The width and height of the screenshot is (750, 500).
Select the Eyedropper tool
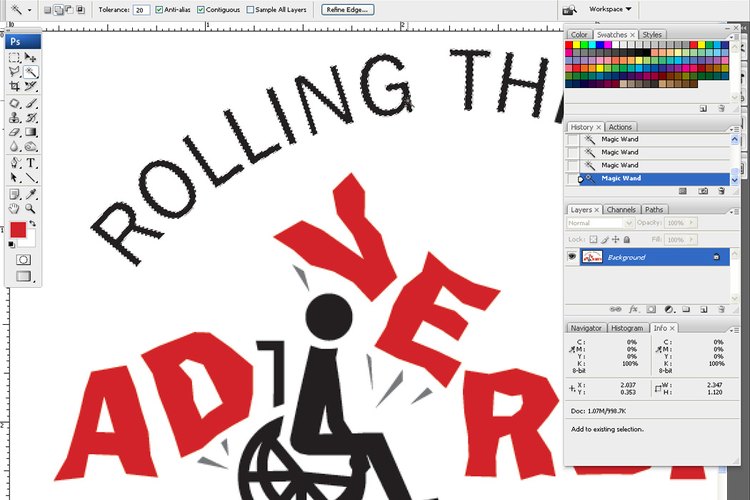coord(31,194)
